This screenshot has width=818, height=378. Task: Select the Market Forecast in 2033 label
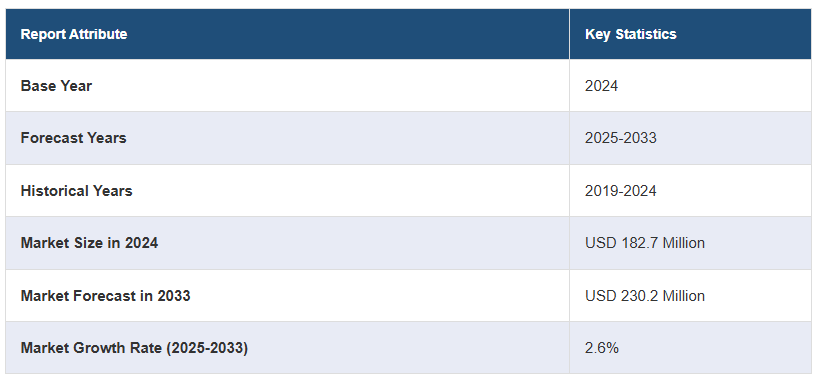pyautogui.click(x=105, y=296)
